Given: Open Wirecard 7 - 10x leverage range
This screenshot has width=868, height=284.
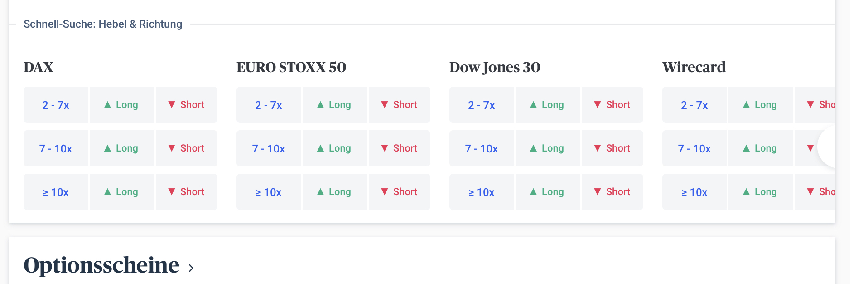Looking at the screenshot, I should point(694,148).
